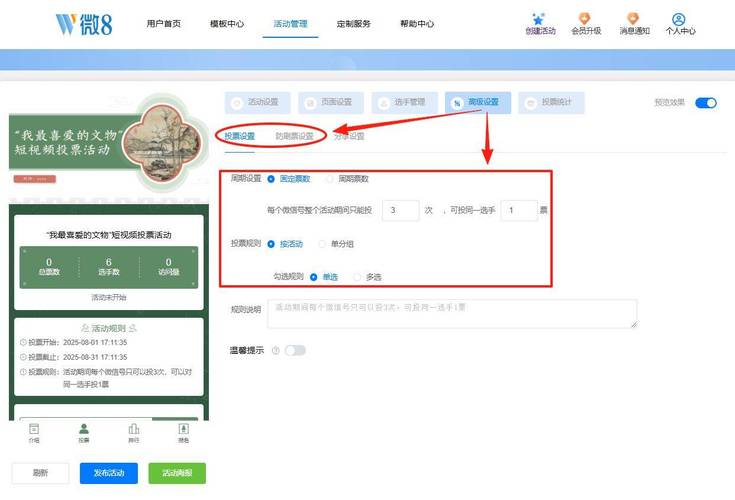Switch to 防刷票设置 tab

(x=294, y=136)
